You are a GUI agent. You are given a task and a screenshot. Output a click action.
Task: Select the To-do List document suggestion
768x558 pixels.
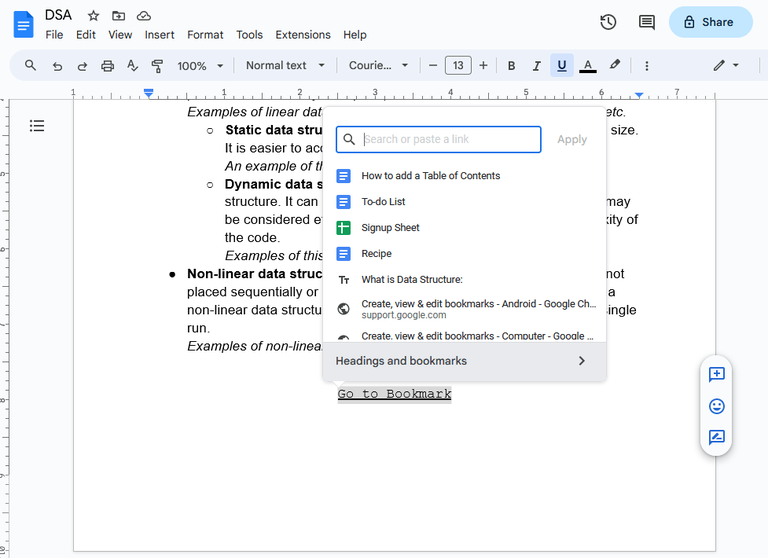click(464, 201)
